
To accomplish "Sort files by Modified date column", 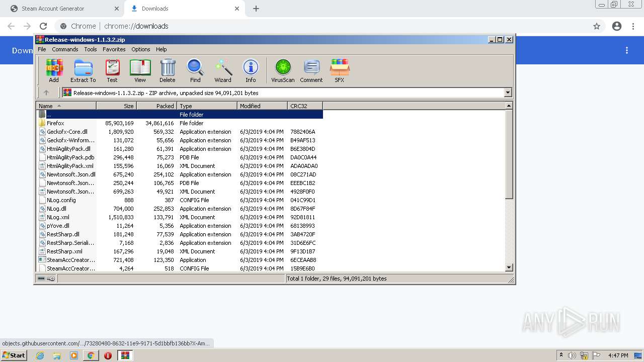I will click(x=262, y=106).
